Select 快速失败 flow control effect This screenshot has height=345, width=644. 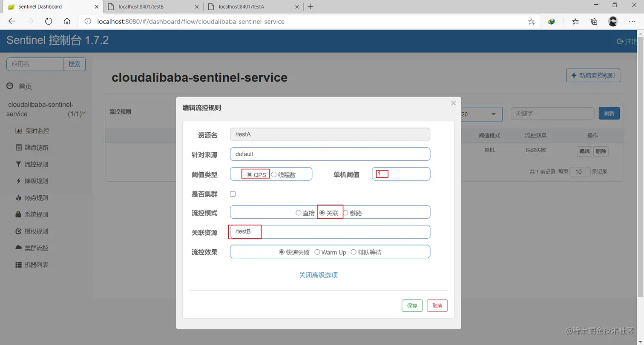(282, 252)
